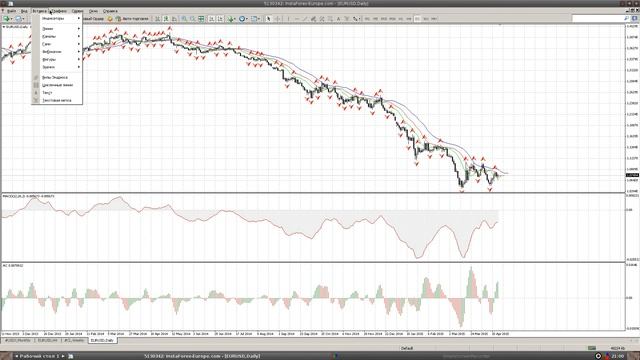This screenshot has height=360, width=640.
Task: Click the chat bubble icon beside search
Action: (x=635, y=18)
